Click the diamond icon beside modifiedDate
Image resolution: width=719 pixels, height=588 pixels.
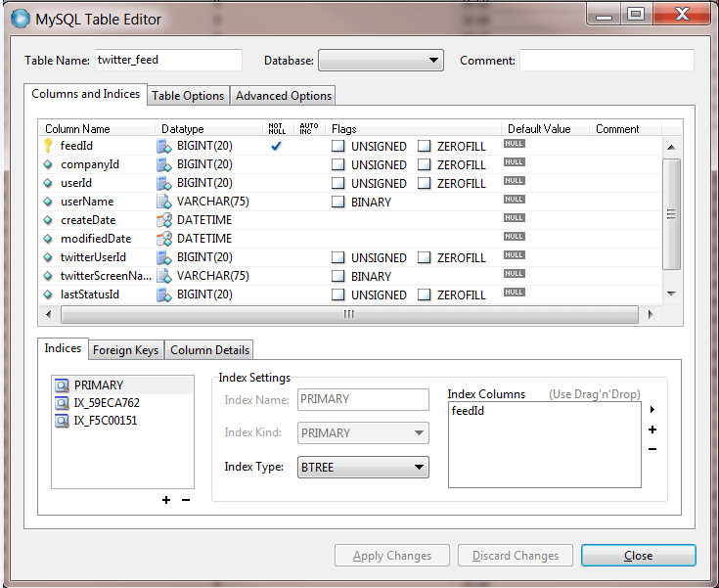coord(48,239)
